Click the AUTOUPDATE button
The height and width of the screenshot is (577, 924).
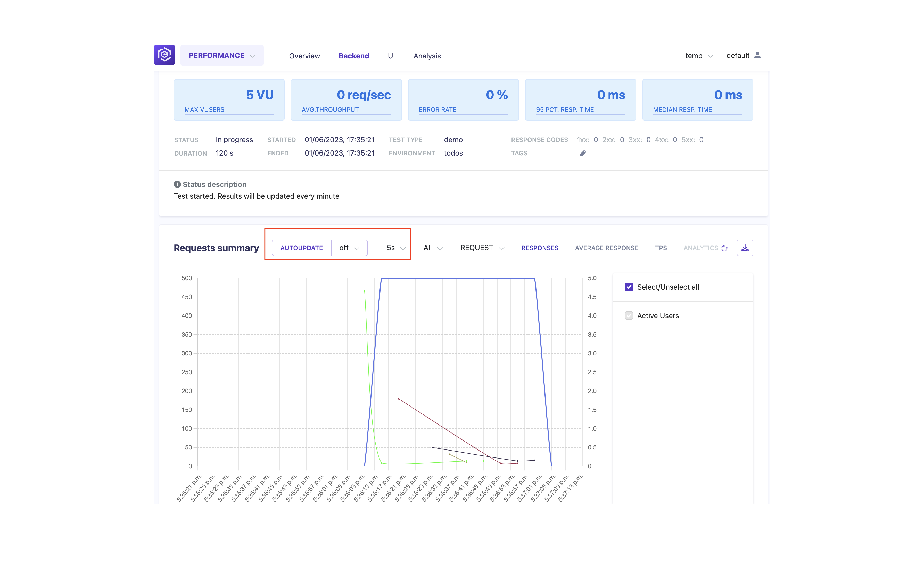(x=301, y=248)
